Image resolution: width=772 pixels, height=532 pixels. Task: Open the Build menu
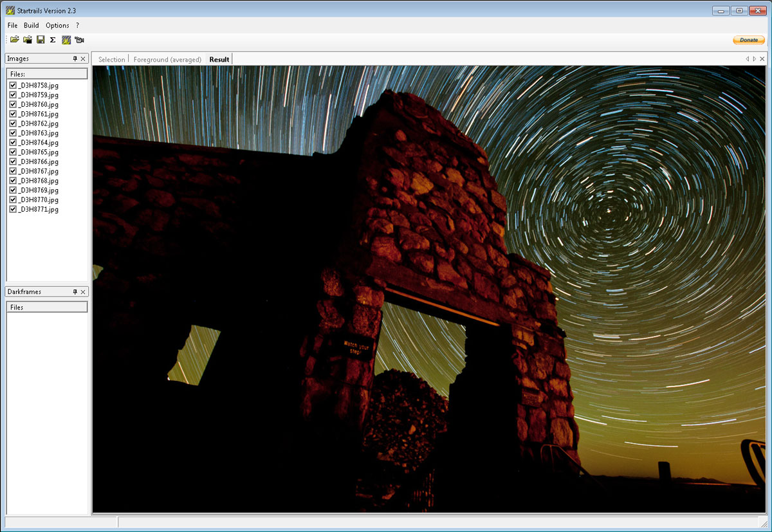(x=32, y=25)
